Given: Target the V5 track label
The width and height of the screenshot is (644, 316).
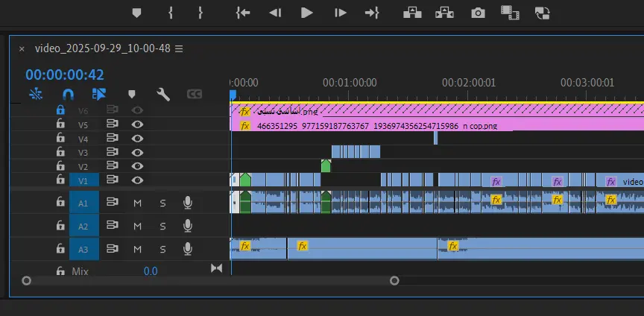Looking at the screenshot, I should coord(83,125).
